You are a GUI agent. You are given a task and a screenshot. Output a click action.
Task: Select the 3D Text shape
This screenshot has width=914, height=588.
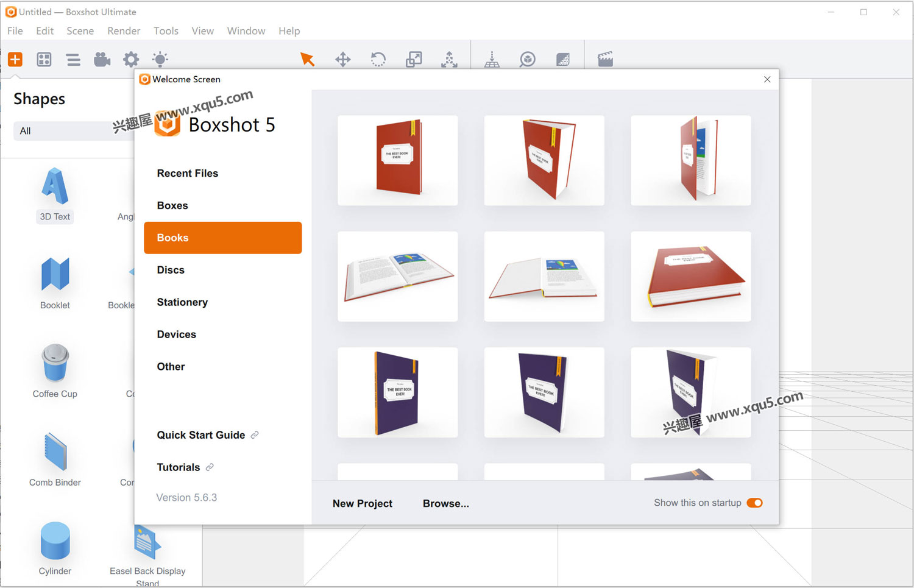pyautogui.click(x=55, y=195)
